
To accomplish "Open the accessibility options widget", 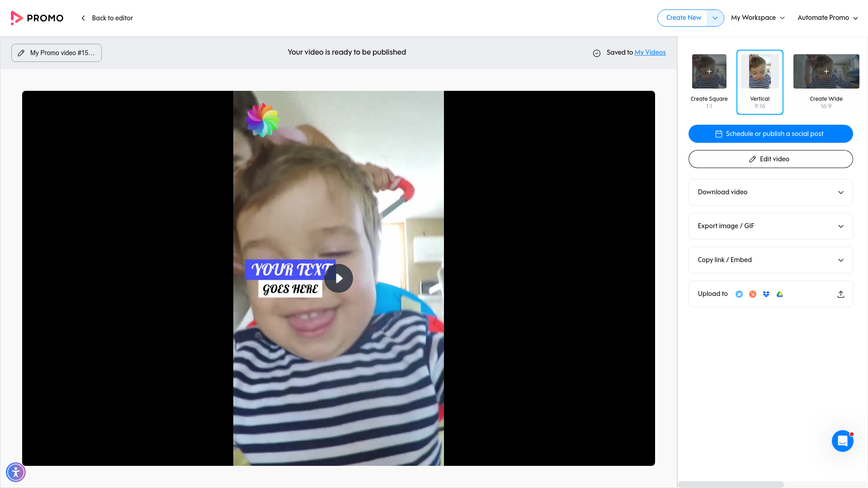I will pyautogui.click(x=16, y=472).
